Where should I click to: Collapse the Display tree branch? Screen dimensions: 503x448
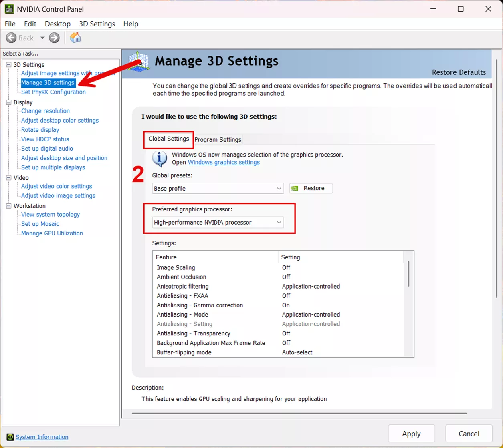point(8,102)
